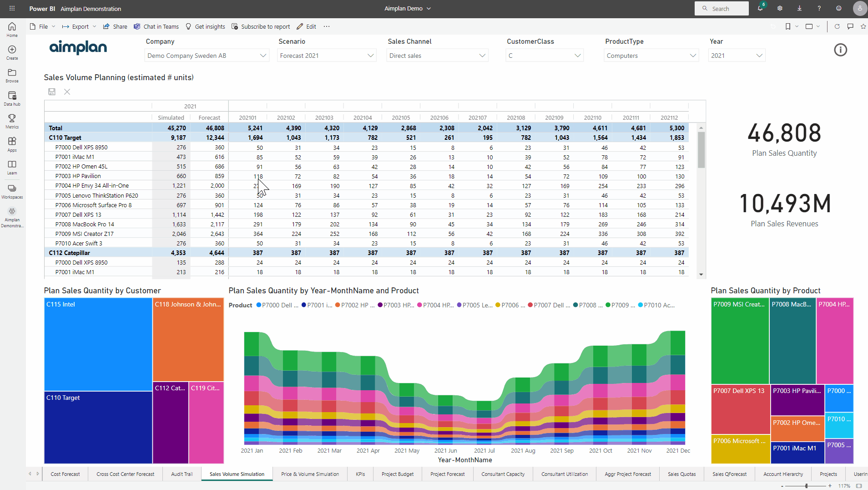Open the File menu
This screenshot has width=868, height=490.
(x=41, y=26)
